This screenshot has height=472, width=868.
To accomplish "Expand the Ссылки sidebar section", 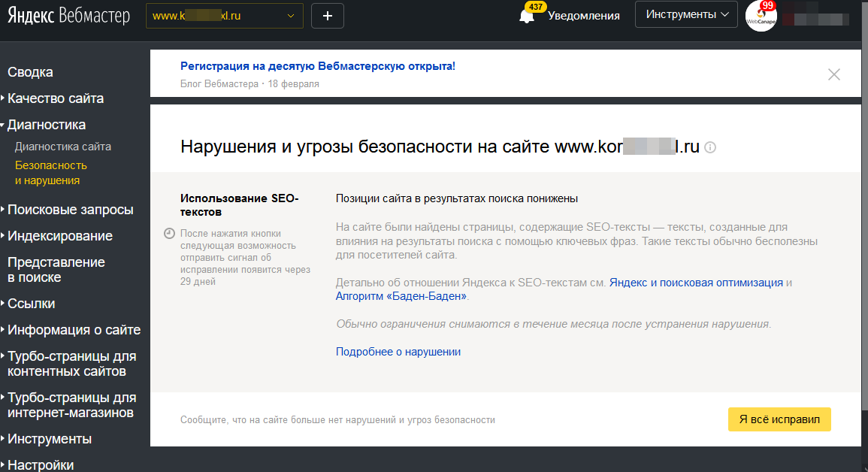I will 31,303.
